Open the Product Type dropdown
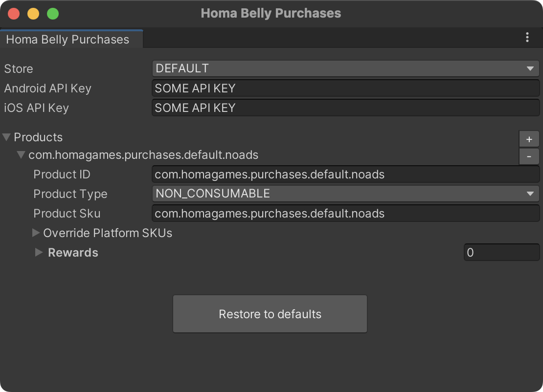 (x=346, y=194)
